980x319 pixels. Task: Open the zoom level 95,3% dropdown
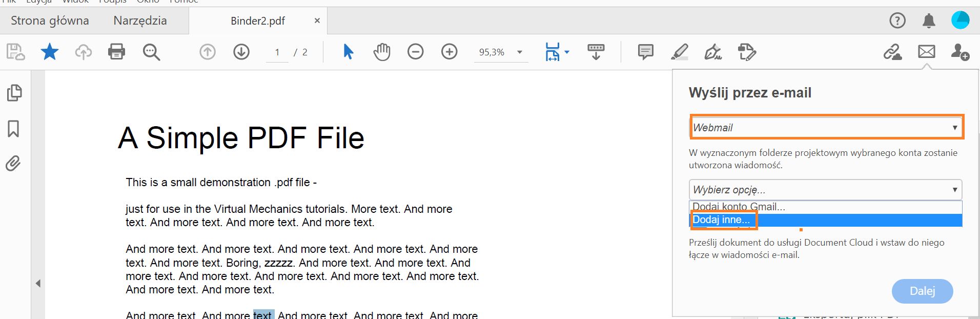coord(520,52)
